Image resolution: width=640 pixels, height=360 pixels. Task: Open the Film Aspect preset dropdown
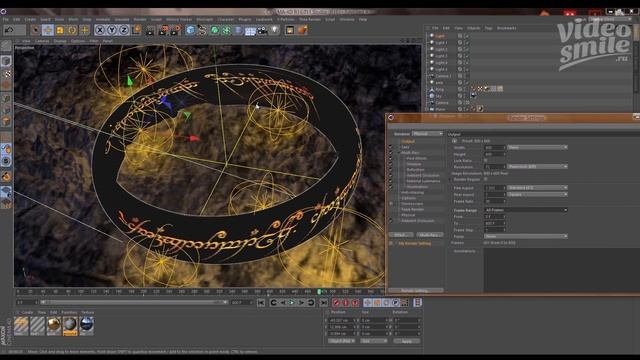[x=537, y=188]
